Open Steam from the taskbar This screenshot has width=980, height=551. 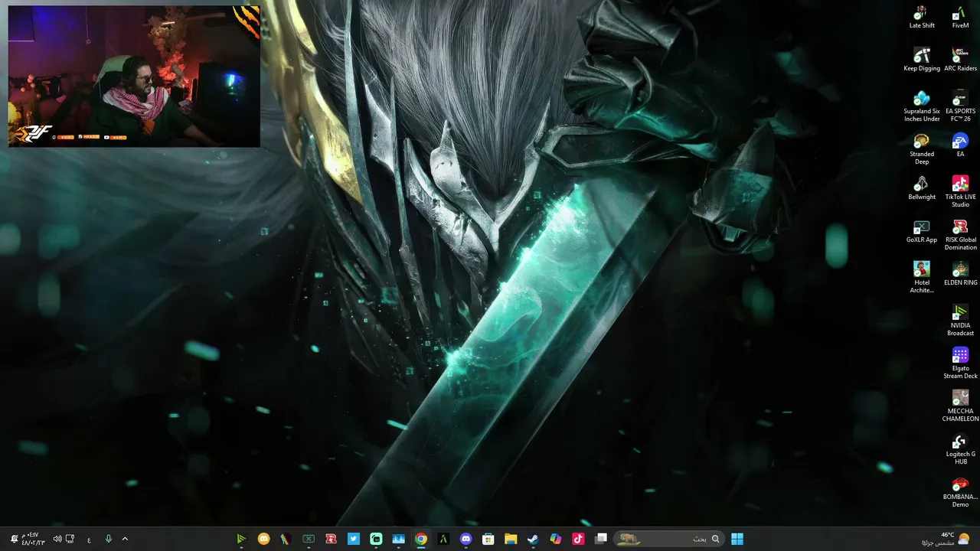tap(533, 539)
